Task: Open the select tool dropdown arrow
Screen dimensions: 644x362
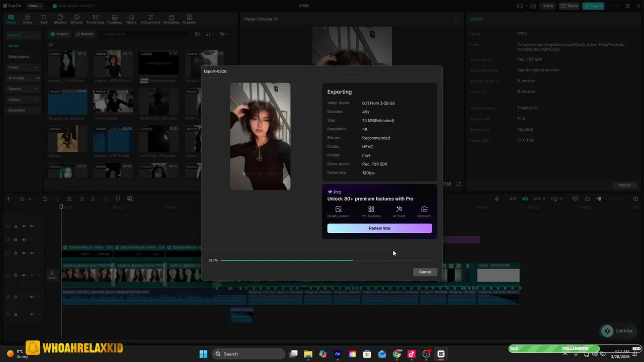Action: click(x=29, y=199)
